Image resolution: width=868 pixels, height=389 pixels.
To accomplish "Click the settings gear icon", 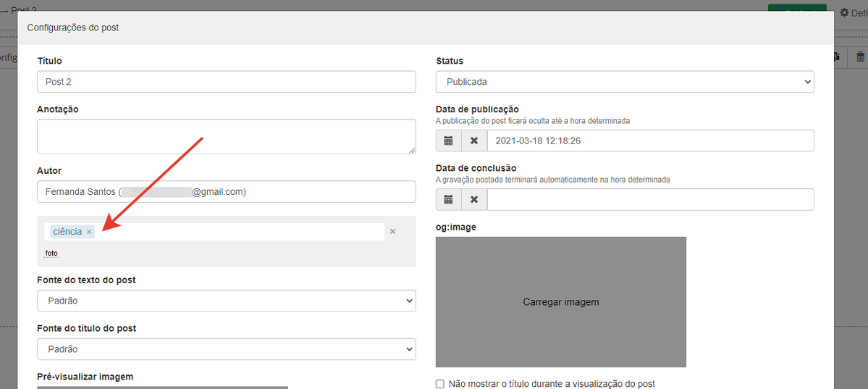I will 844,13.
